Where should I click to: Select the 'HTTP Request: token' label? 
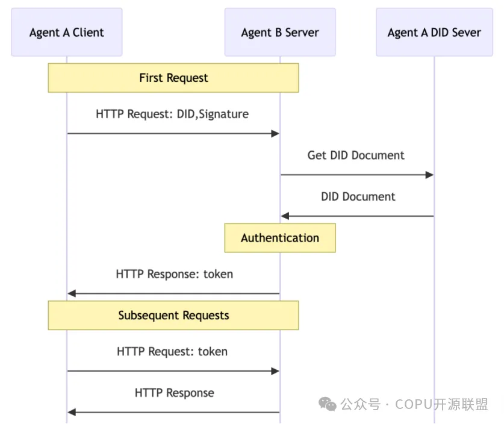pos(172,352)
